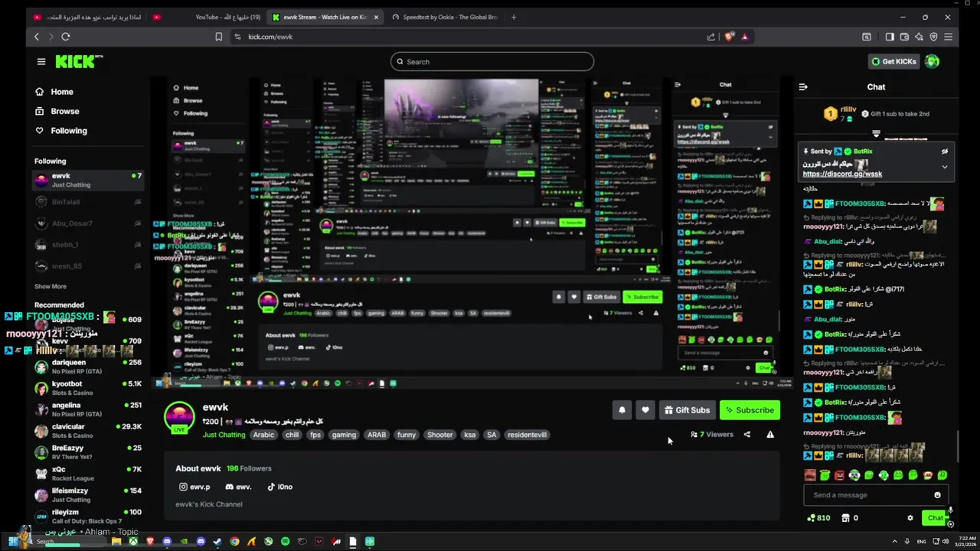Switch to the second YouTube tab
The image size is (980, 551).
tap(207, 17)
